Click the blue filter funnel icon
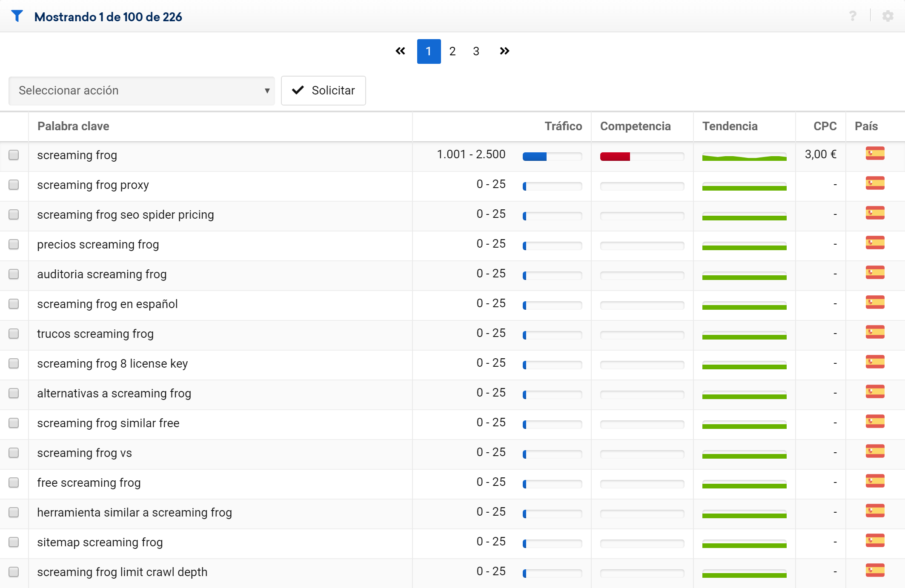 (17, 16)
